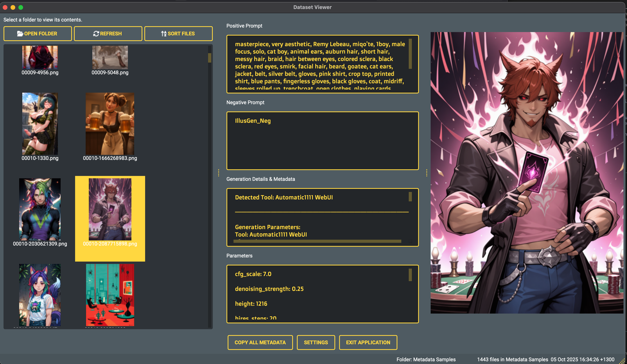Select thumbnail 00009-5048.png

click(x=110, y=57)
